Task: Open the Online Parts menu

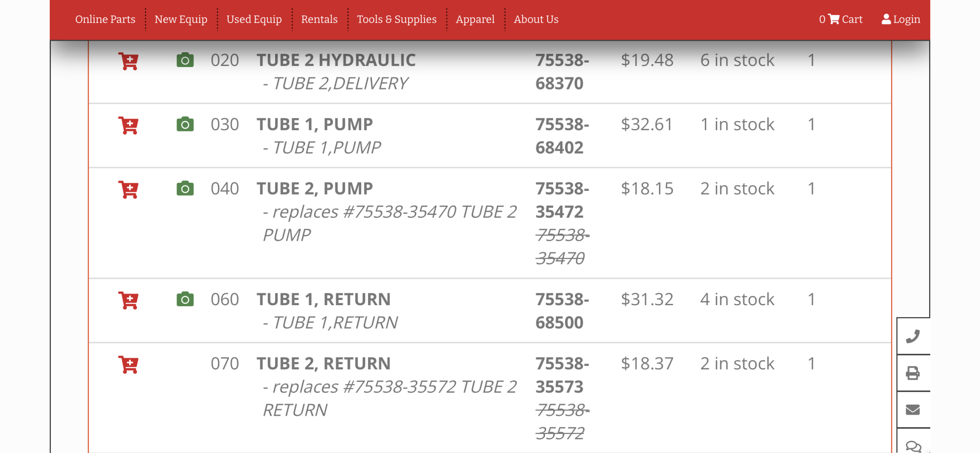Action: point(105,20)
